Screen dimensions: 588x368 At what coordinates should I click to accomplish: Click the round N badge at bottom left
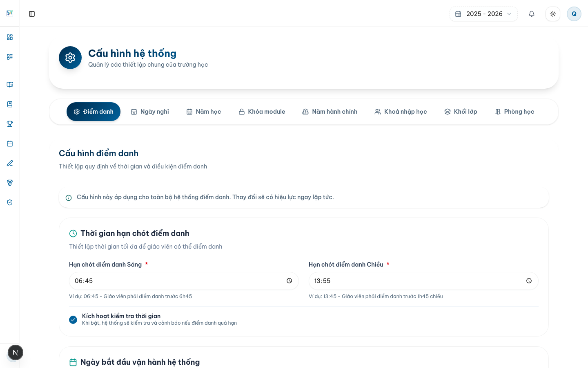tap(16, 352)
